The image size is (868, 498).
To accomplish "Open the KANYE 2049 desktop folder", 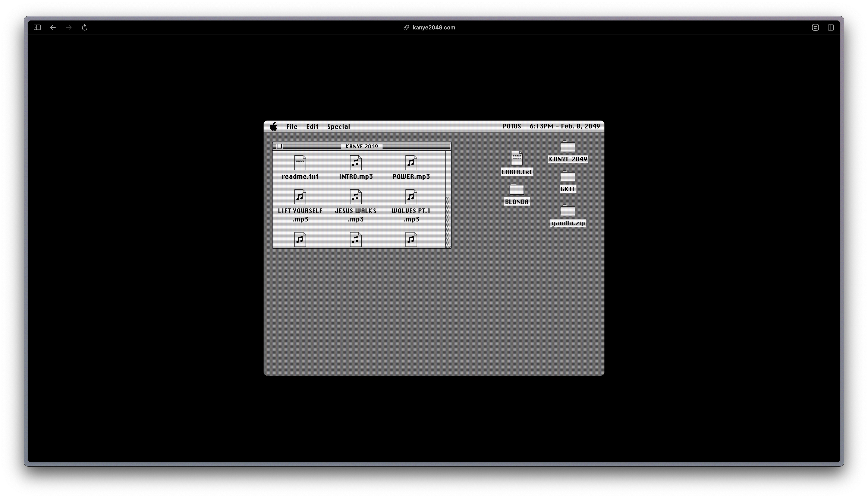I will (568, 147).
